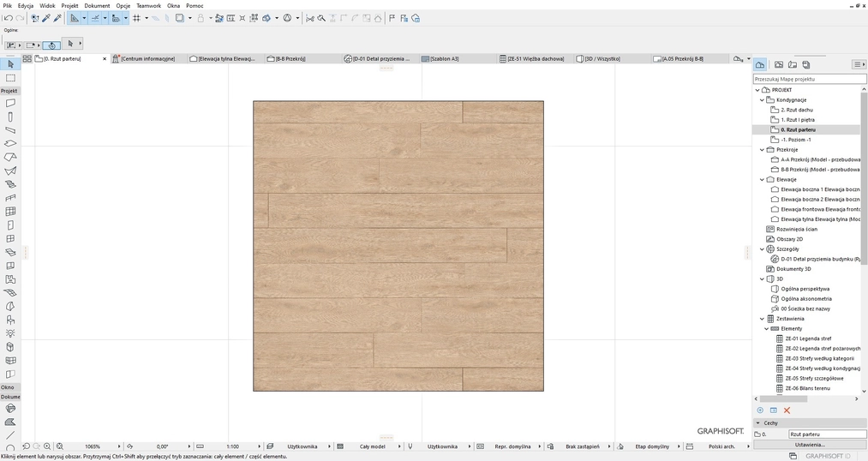Open the tab overview grid icon
Viewport: 868px width, 461px height.
27,58
